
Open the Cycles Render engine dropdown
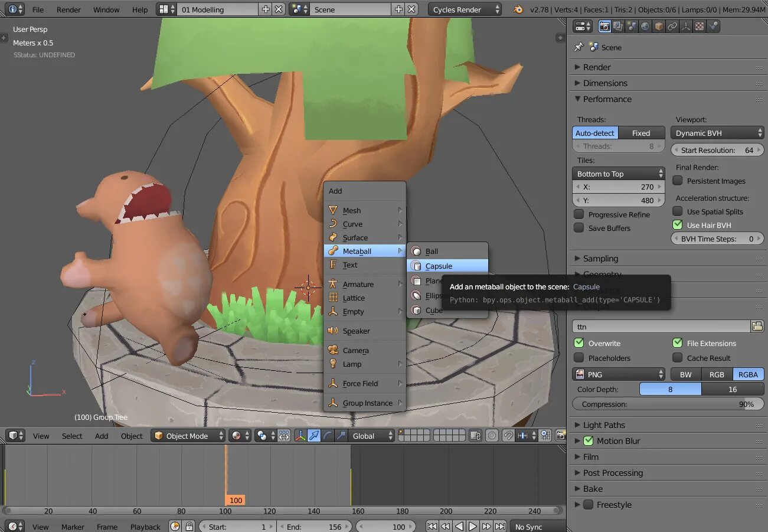tap(465, 9)
